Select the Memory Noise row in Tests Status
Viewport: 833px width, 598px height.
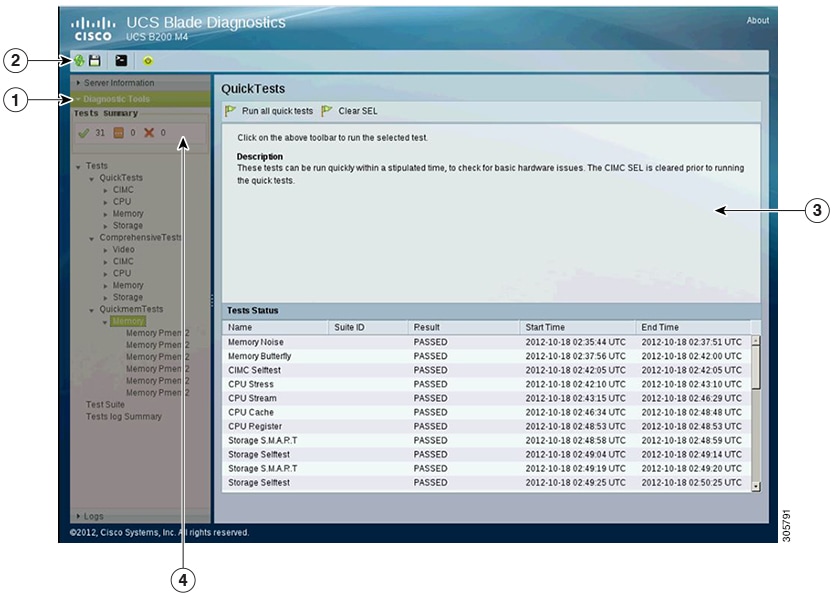[280, 343]
